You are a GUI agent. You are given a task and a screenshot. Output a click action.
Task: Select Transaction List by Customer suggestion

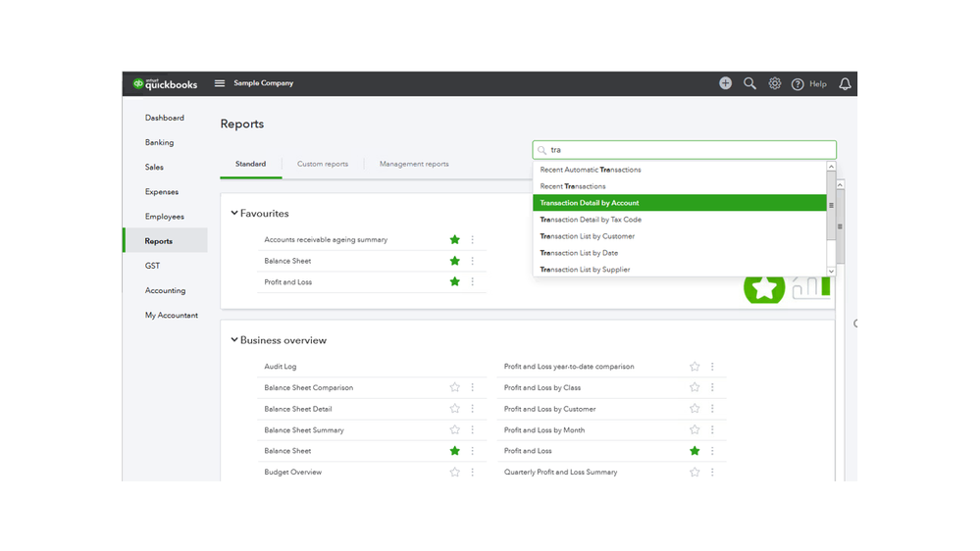[x=680, y=236]
